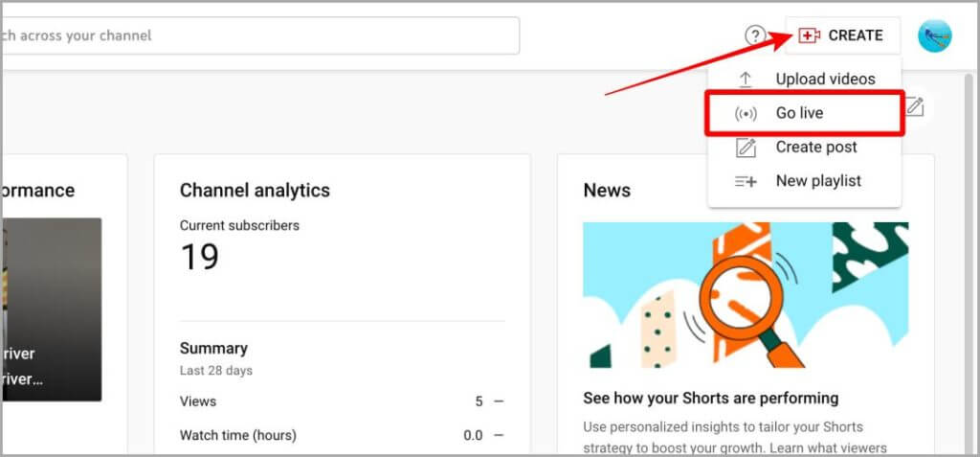
Task: Click the Channel analytics heading
Action: 255,191
